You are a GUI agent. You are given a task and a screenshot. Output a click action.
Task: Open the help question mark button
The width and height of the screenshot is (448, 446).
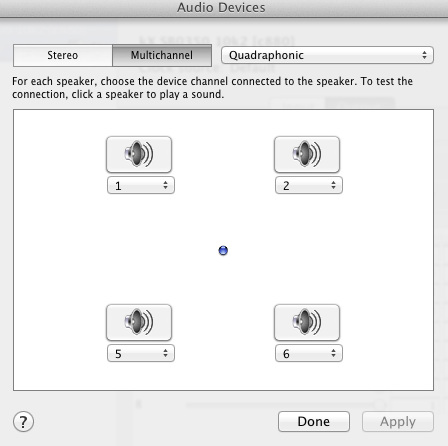(23, 422)
